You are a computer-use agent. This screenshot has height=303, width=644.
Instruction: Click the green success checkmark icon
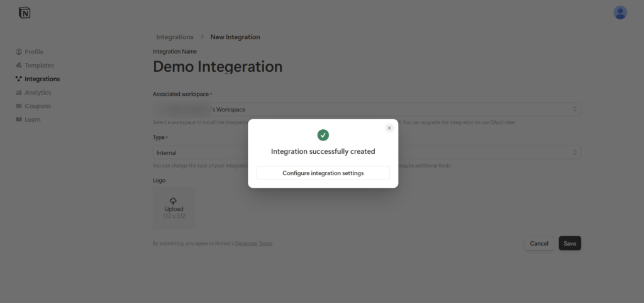click(323, 135)
